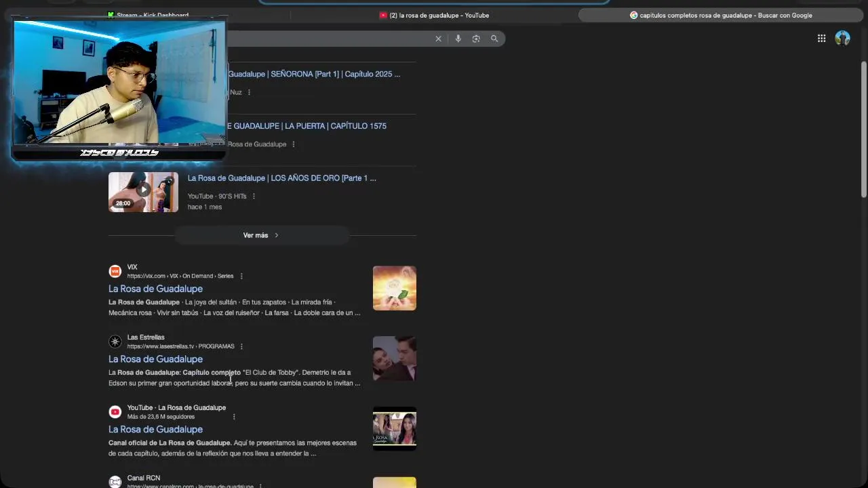Open SEÑORONA Part 1 Capítulo 2025 video link
This screenshot has height=488, width=868.
click(314, 74)
